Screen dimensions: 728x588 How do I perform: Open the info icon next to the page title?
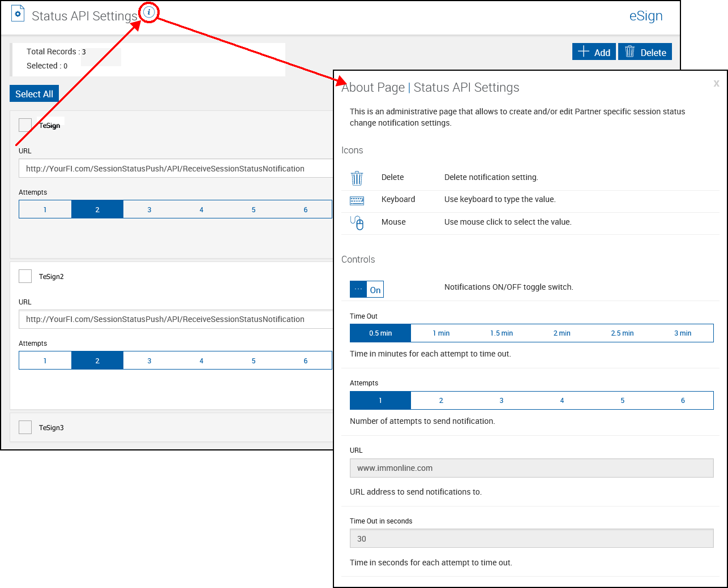[x=148, y=12]
